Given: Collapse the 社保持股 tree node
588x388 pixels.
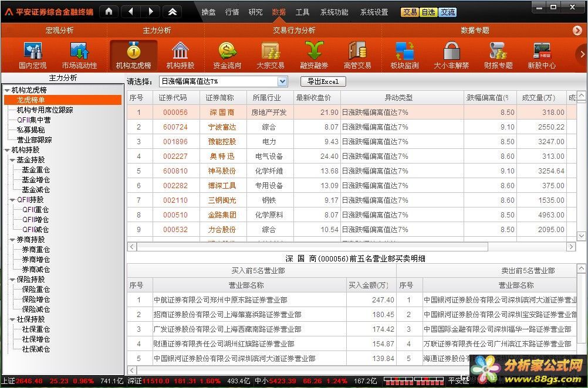Looking at the screenshot, I should [x=12, y=319].
